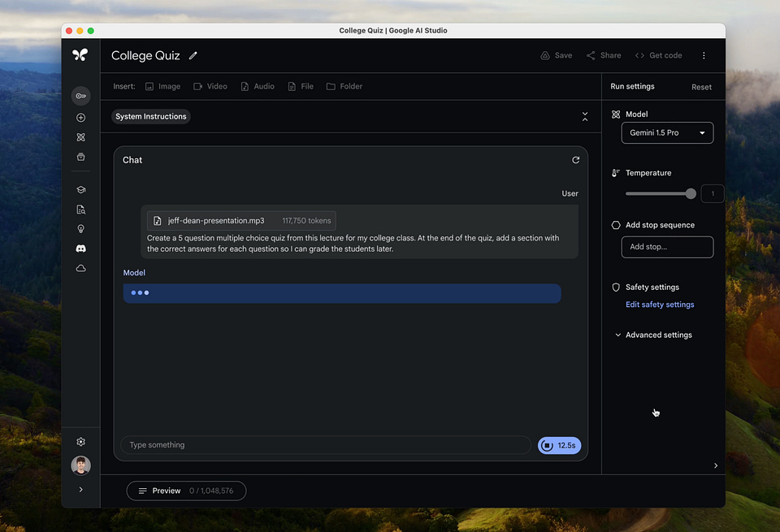
Task: Click the Type something input field
Action: coord(326,445)
